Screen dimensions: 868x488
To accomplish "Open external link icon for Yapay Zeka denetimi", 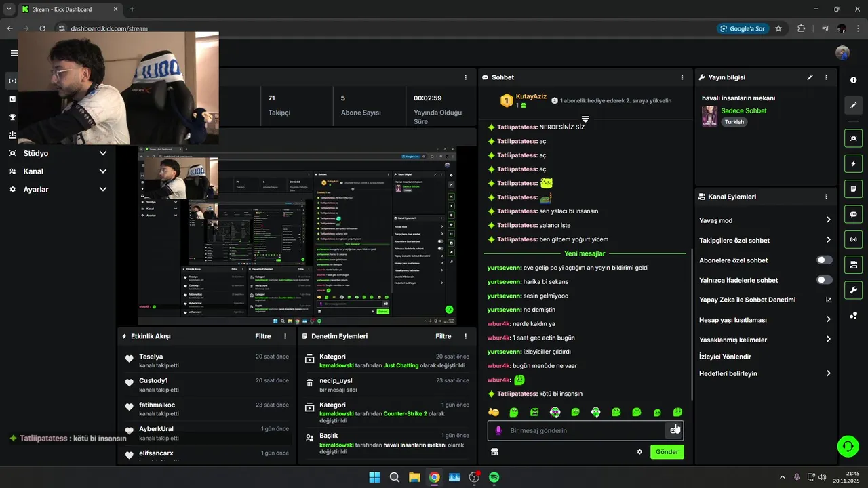I will [829, 300].
